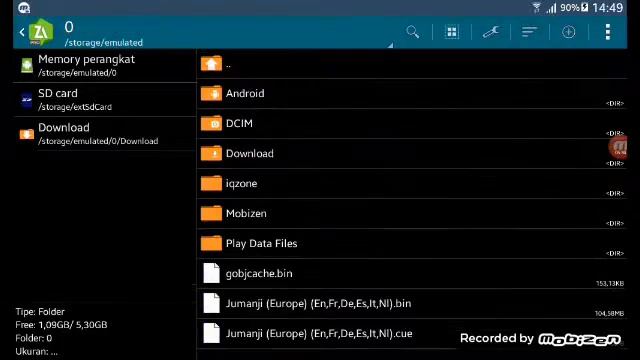Click the Jumanji .cue file icon
640x360 pixels.
point(211,333)
